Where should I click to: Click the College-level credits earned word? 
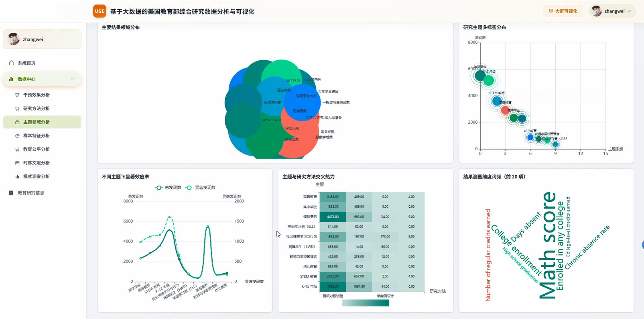click(568, 227)
